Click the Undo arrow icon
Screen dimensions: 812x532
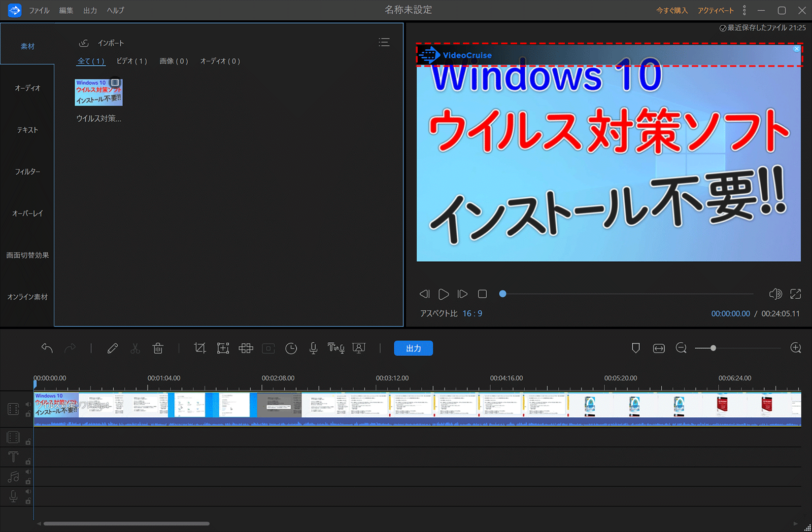(x=47, y=348)
